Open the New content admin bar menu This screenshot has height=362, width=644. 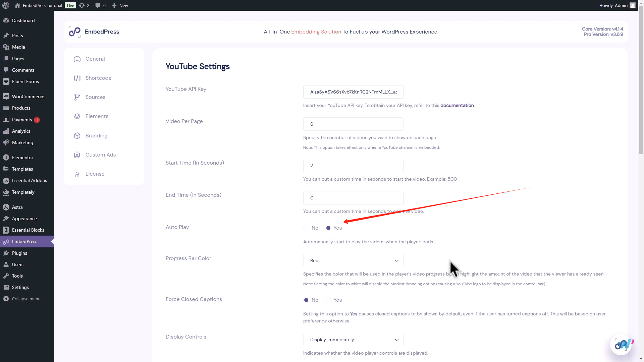click(x=120, y=5)
